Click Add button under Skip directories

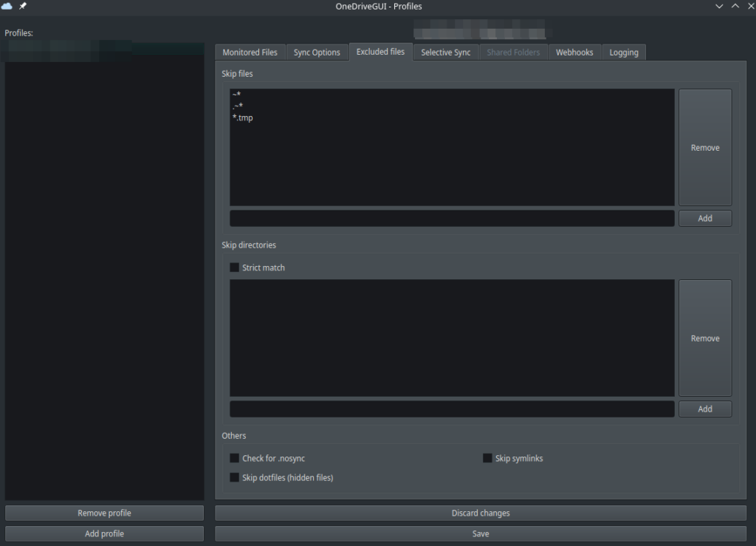point(705,409)
